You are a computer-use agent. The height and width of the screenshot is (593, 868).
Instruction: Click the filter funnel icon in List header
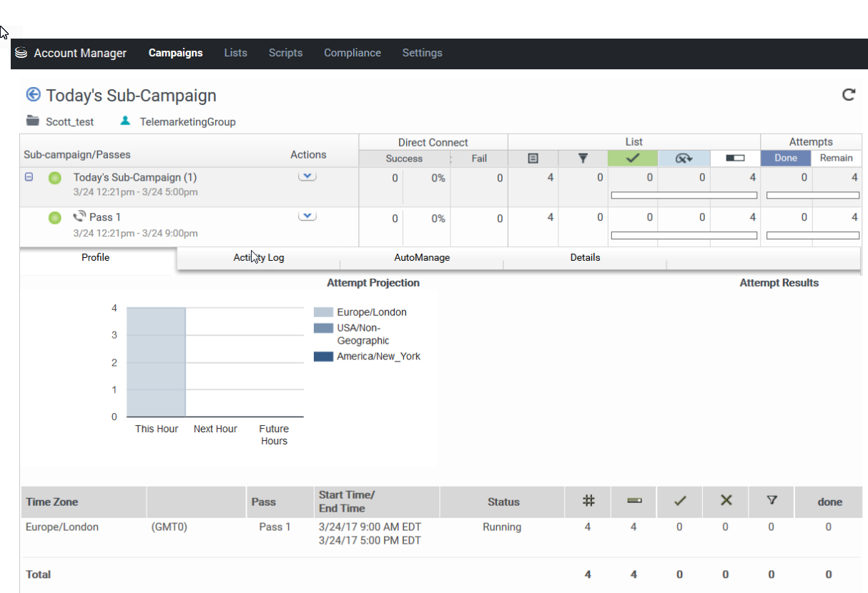[583, 158]
